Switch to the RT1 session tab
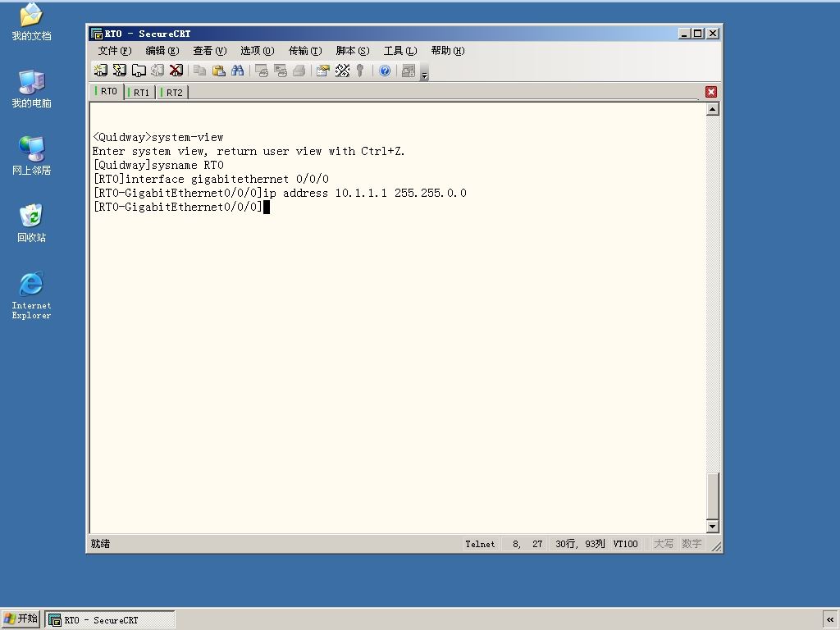The width and height of the screenshot is (840, 630). click(139, 92)
